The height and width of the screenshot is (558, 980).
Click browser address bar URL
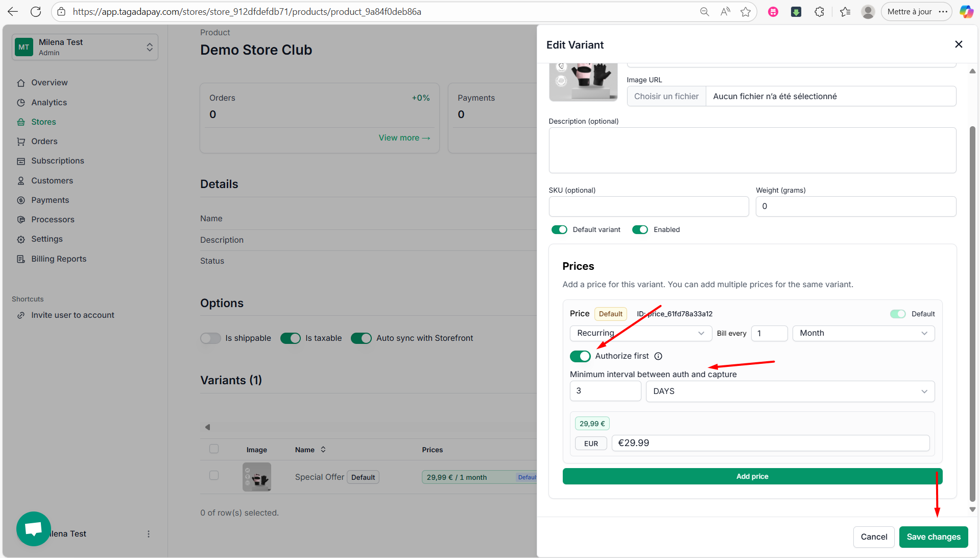247,12
